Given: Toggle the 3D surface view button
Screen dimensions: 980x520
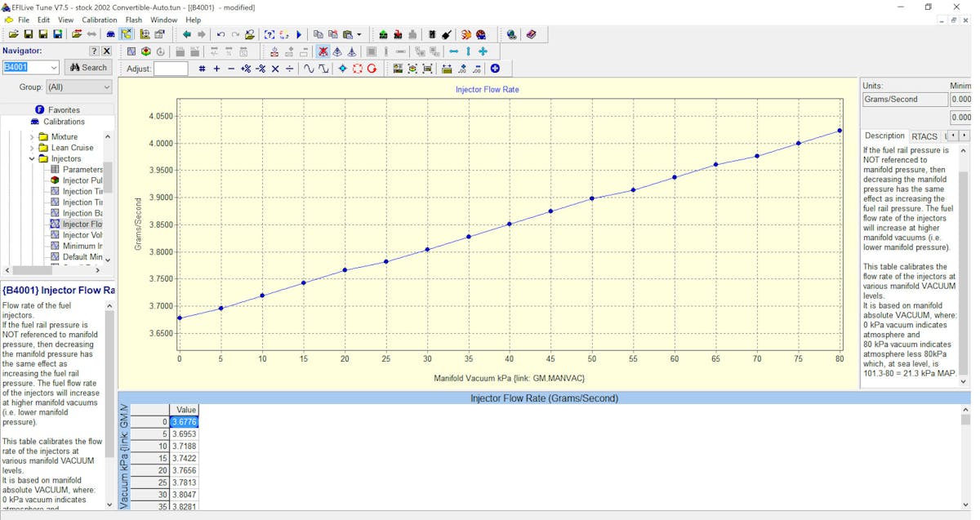Looking at the screenshot, I should click(146, 51).
